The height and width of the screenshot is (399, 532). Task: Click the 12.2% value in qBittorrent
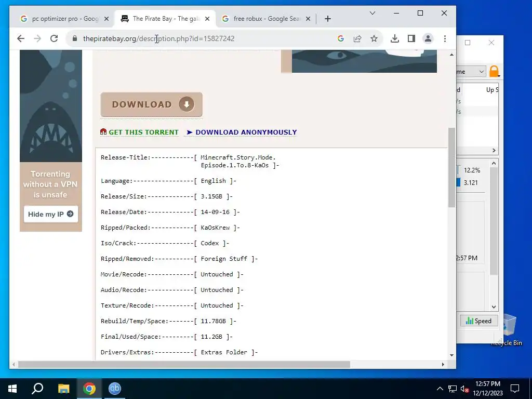(472, 170)
